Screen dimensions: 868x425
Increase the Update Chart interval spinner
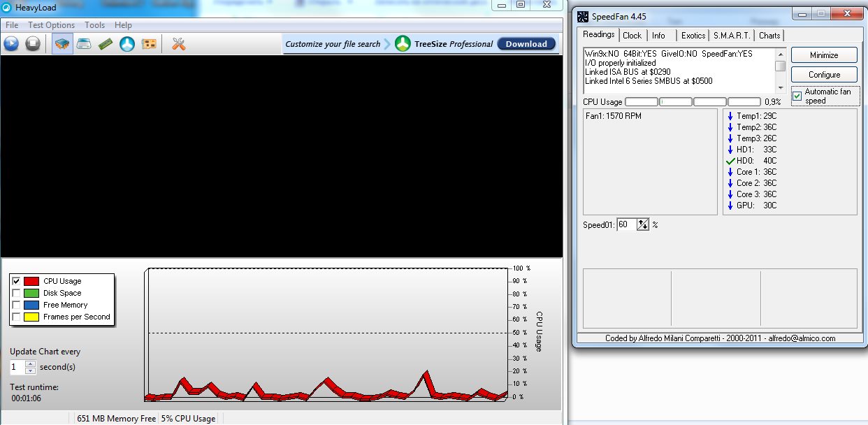click(x=30, y=363)
